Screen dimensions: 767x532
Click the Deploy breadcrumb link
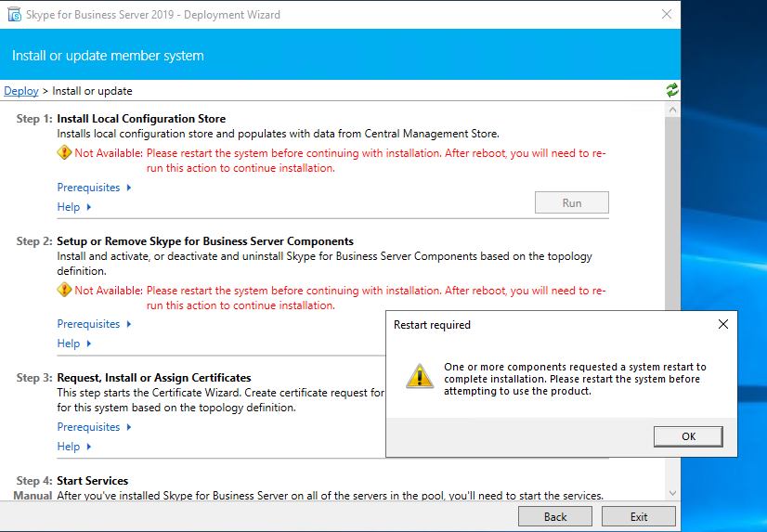(21, 91)
